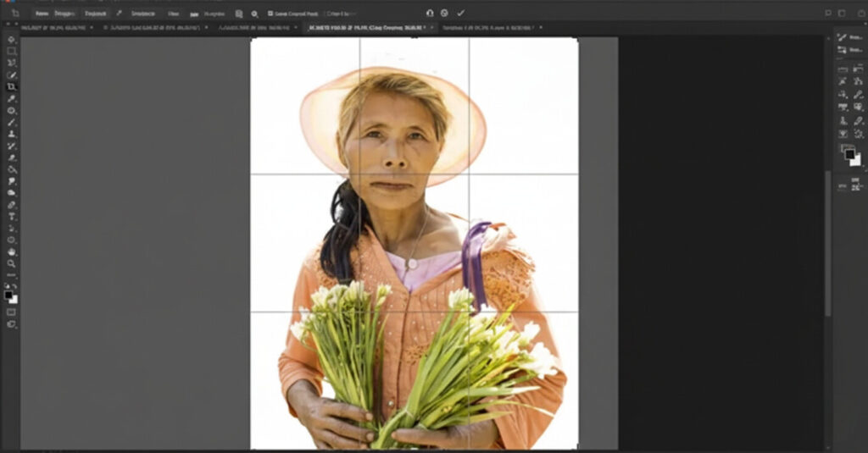This screenshot has width=868, height=453.
Task: Select the Lasso tool
Action: [x=11, y=63]
